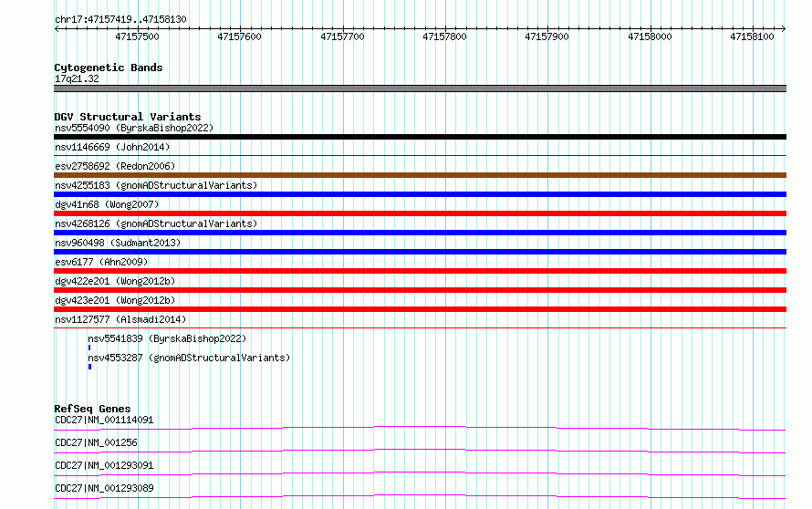Image resolution: width=812 pixels, height=509 pixels.
Task: Click the dgv41n68 (Wong2007) label
Action: pyautogui.click(x=107, y=204)
